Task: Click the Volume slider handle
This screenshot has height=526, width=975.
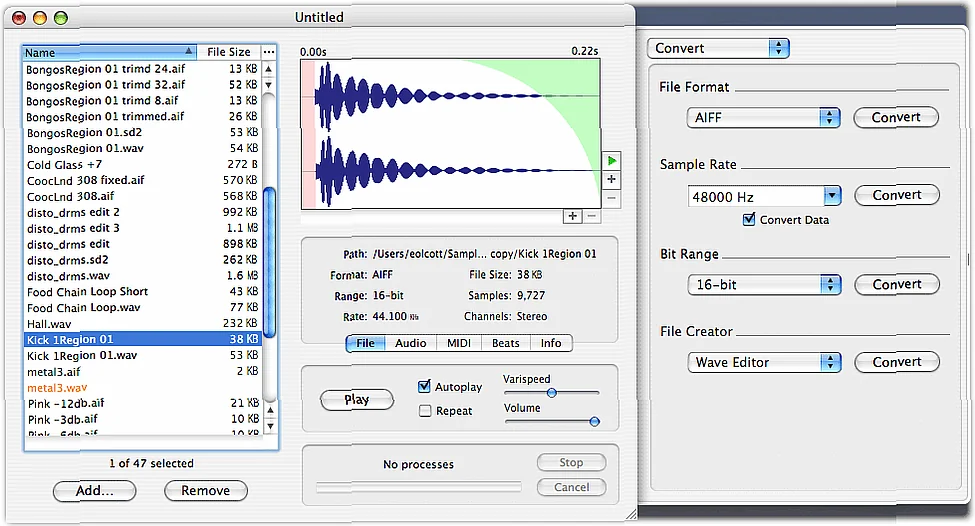Action: tap(594, 422)
